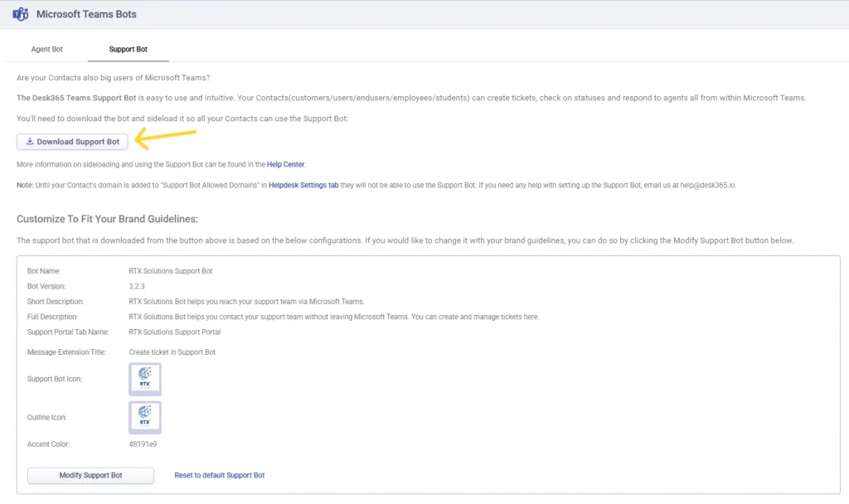Image resolution: width=849 pixels, height=504 pixels.
Task: Click the Short Description value text
Action: click(246, 302)
